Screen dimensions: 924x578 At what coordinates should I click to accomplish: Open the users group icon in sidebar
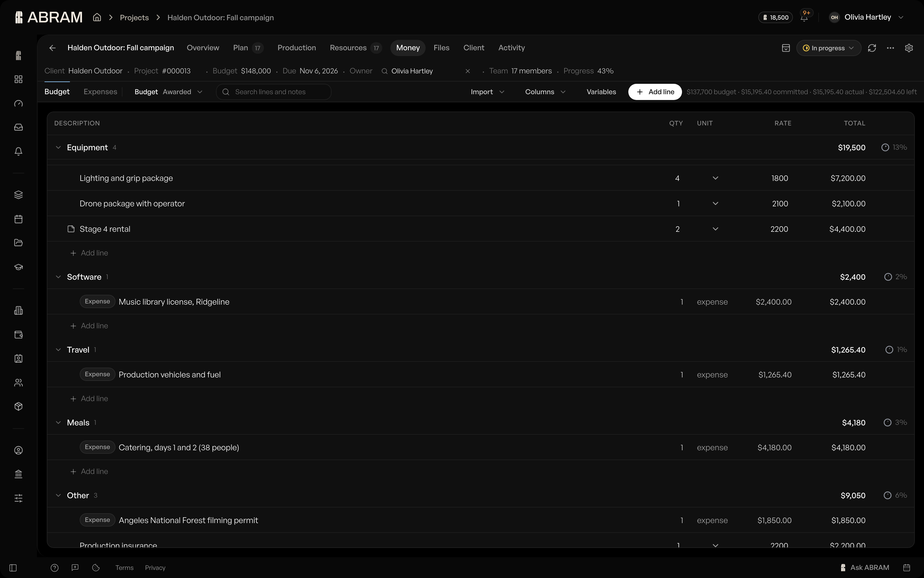tap(18, 383)
